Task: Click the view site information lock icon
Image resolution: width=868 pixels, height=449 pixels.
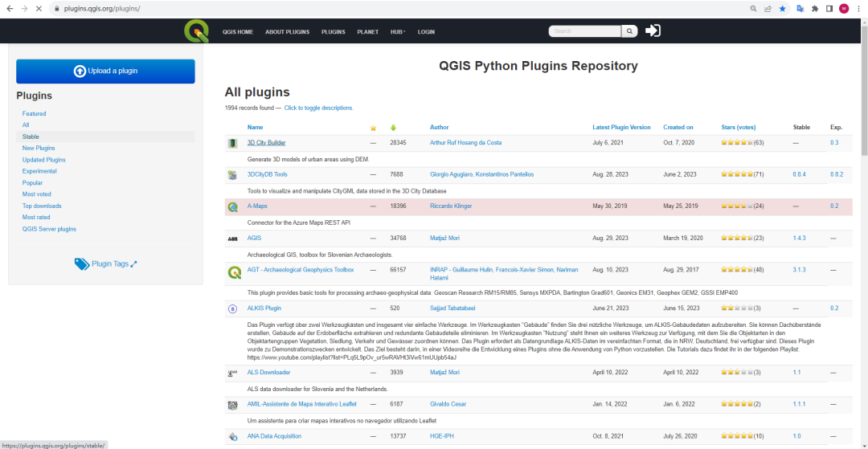Action: pos(56,9)
